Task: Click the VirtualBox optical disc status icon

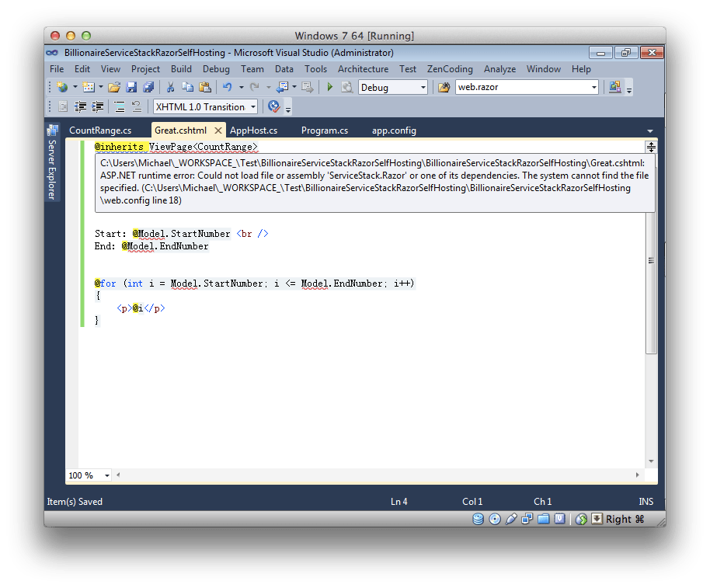Action: [495, 519]
